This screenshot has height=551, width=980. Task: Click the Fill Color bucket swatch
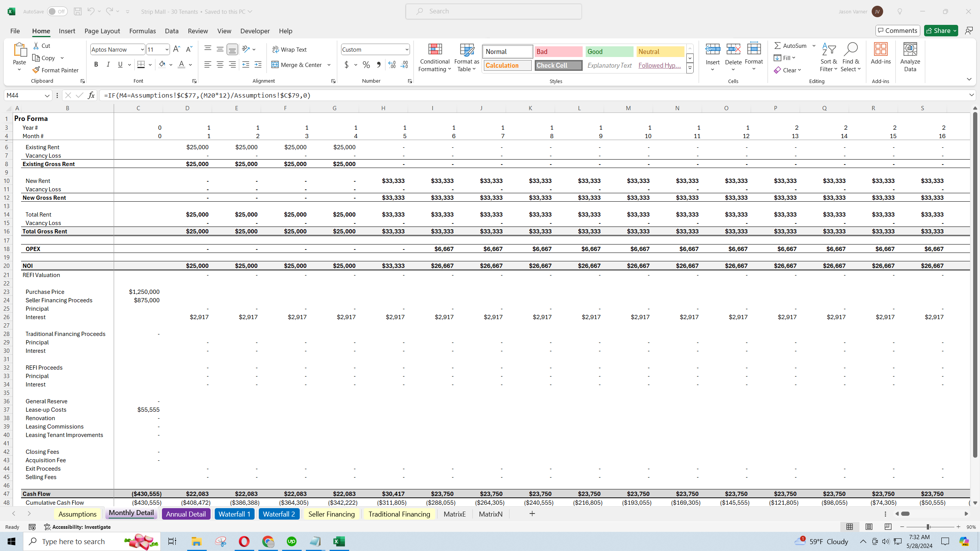pos(162,65)
